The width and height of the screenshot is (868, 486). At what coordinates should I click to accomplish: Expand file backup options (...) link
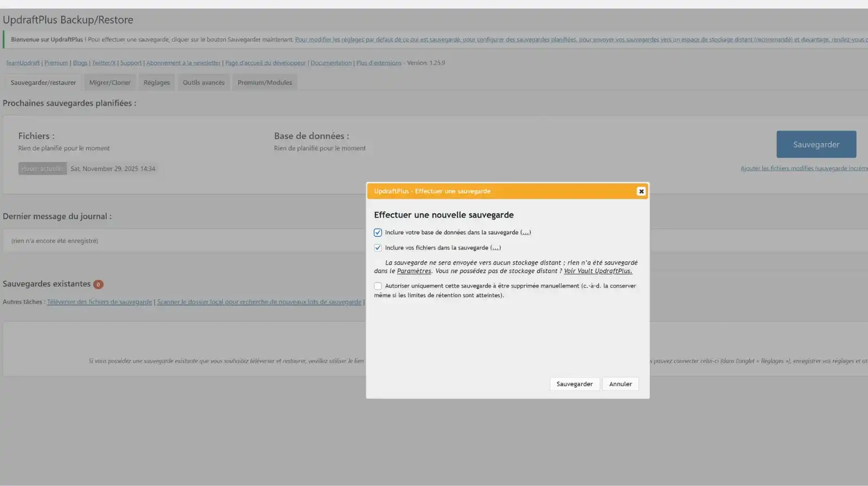click(x=495, y=248)
